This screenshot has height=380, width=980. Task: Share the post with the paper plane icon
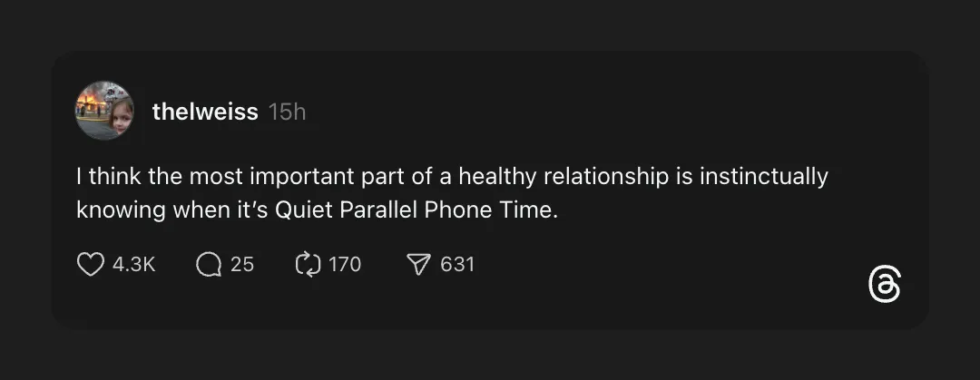coord(417,264)
